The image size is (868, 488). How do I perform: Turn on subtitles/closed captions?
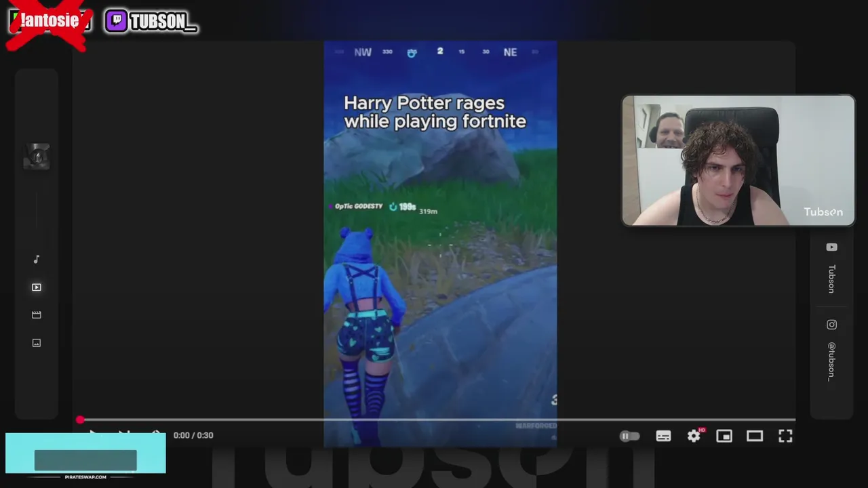click(x=663, y=436)
